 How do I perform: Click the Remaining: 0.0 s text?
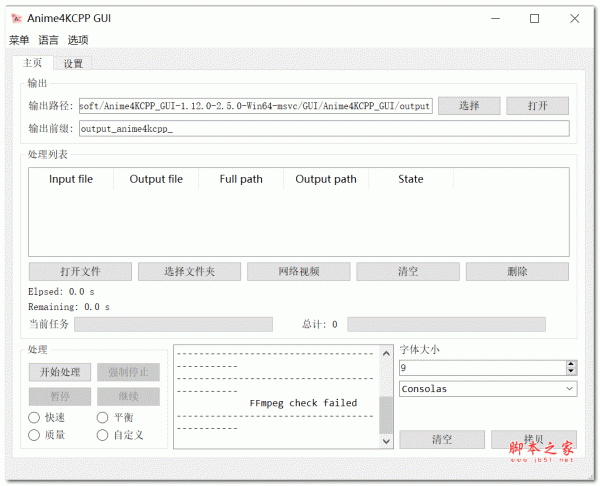(x=69, y=307)
